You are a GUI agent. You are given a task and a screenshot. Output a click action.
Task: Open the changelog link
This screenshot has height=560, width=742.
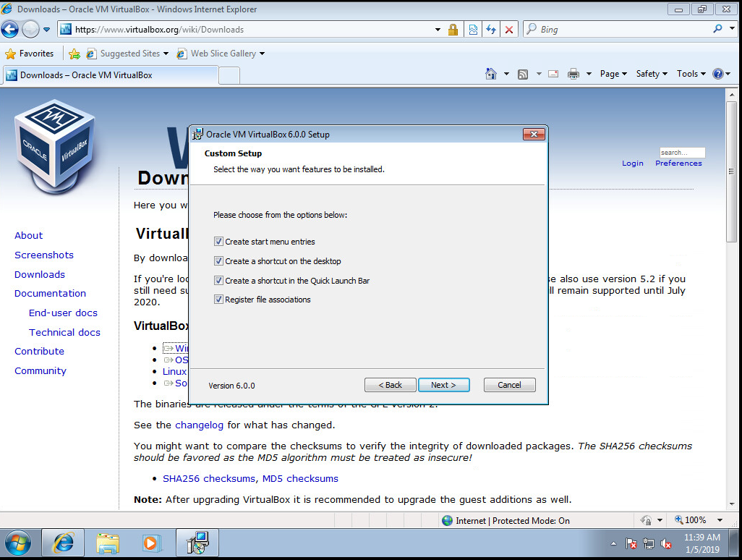click(x=199, y=425)
